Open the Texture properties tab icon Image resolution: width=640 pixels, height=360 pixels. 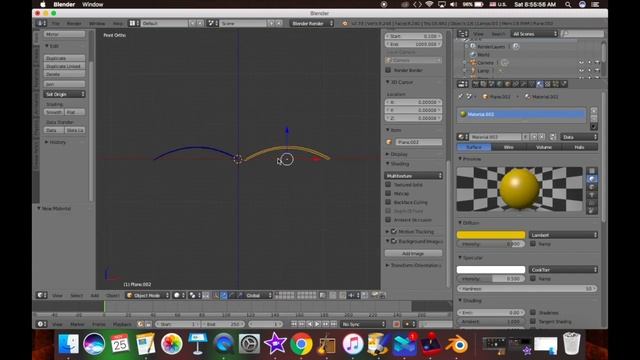point(548,84)
